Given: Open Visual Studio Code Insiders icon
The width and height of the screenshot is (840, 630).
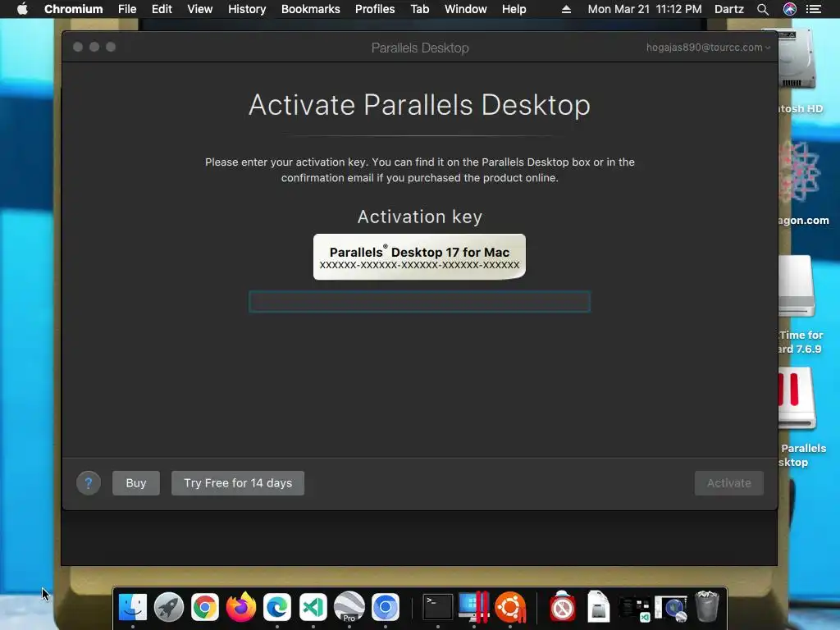Looking at the screenshot, I should (313, 607).
